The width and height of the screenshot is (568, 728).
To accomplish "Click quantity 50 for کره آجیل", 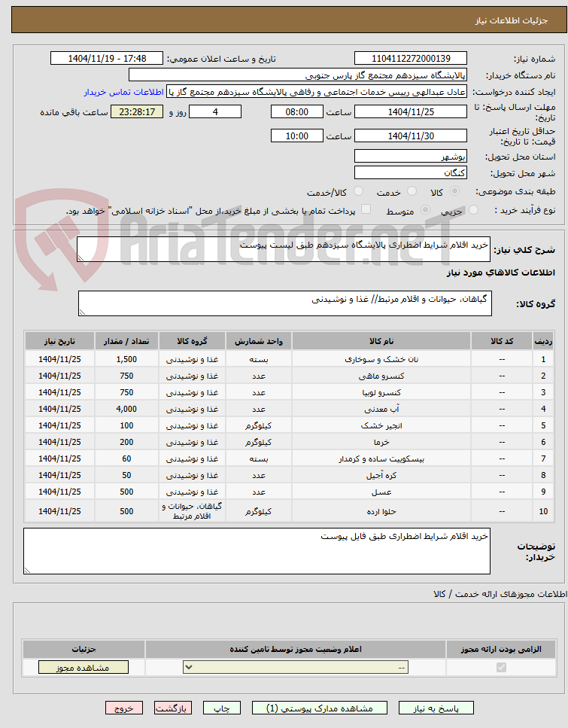I will click(126, 476).
